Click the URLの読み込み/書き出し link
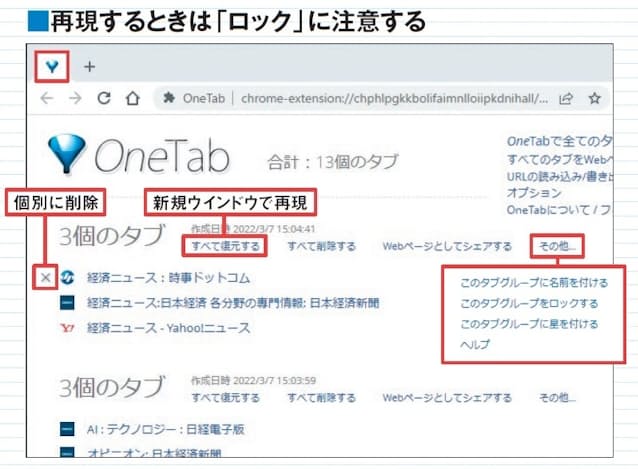 (x=560, y=177)
